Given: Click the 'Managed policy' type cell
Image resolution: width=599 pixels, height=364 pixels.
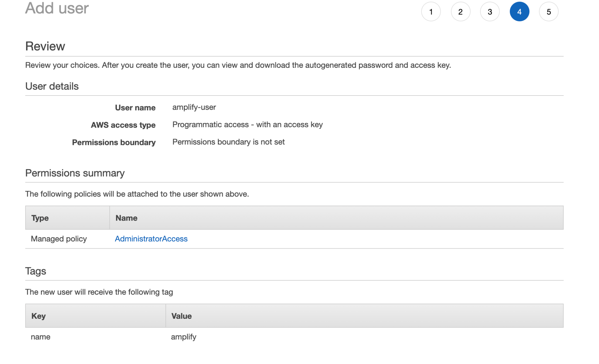Looking at the screenshot, I should (59, 239).
